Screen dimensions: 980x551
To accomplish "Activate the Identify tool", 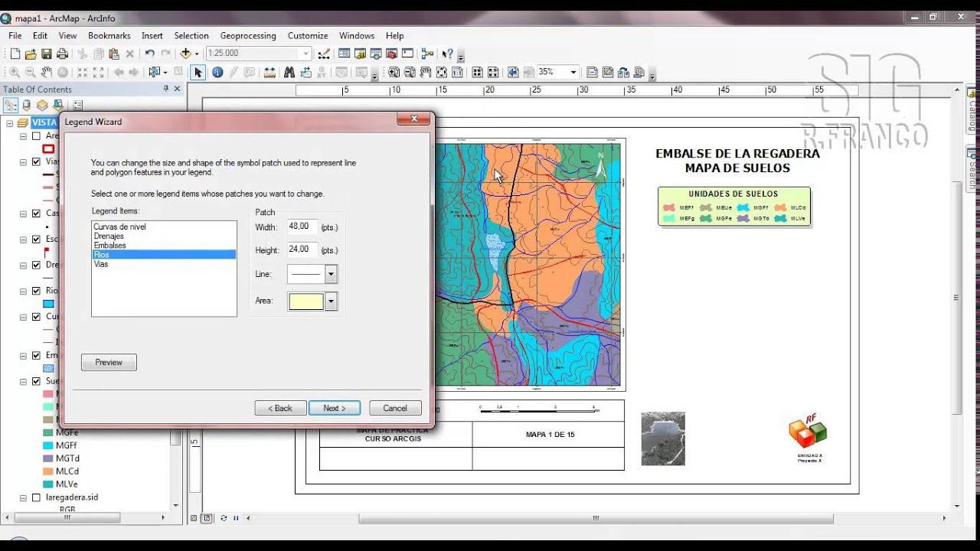I will tap(217, 72).
